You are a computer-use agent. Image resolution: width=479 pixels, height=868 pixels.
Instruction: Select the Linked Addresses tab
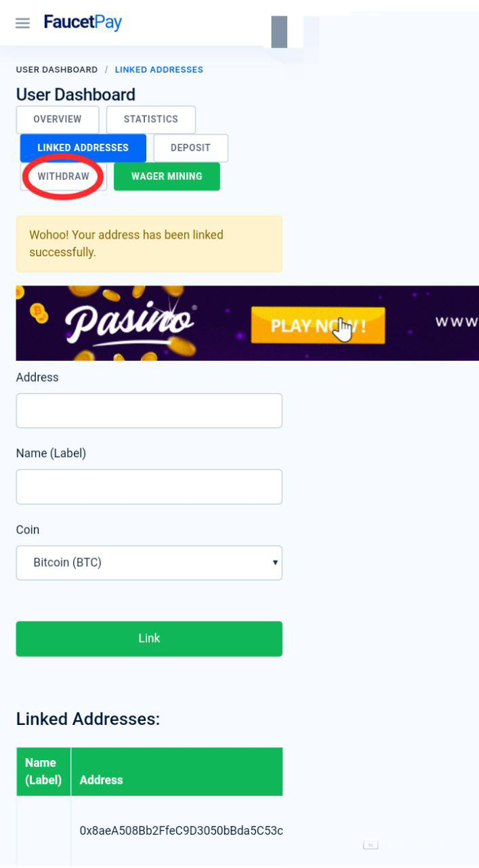(83, 148)
